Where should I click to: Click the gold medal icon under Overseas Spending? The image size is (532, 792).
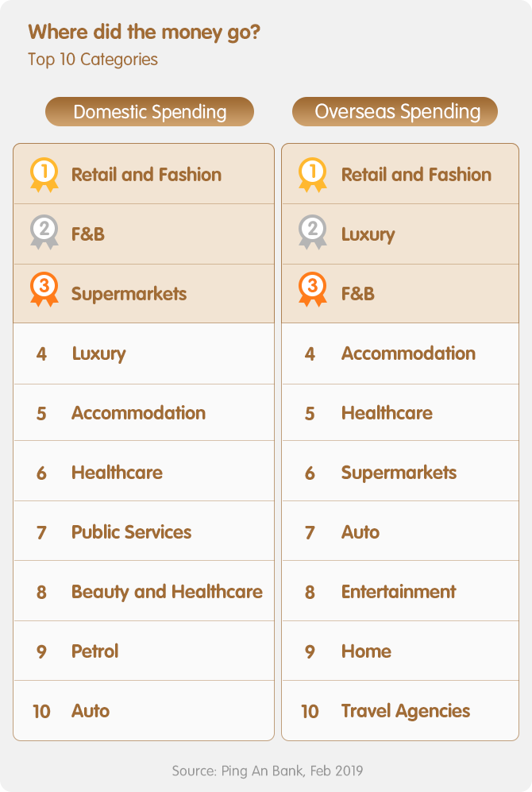click(312, 175)
